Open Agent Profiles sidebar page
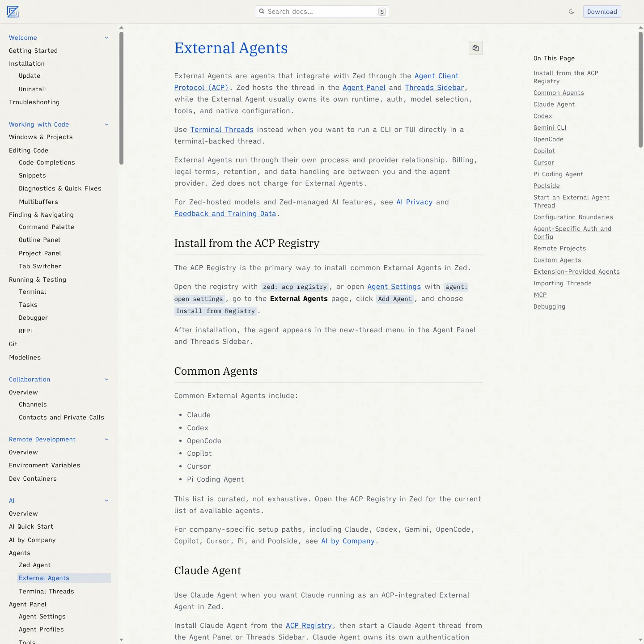This screenshot has width=644, height=644. click(x=41, y=629)
